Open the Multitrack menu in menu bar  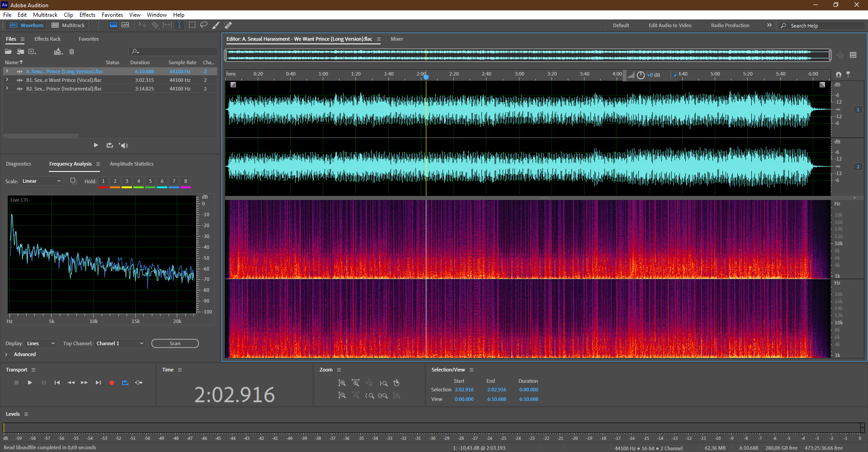coord(45,15)
